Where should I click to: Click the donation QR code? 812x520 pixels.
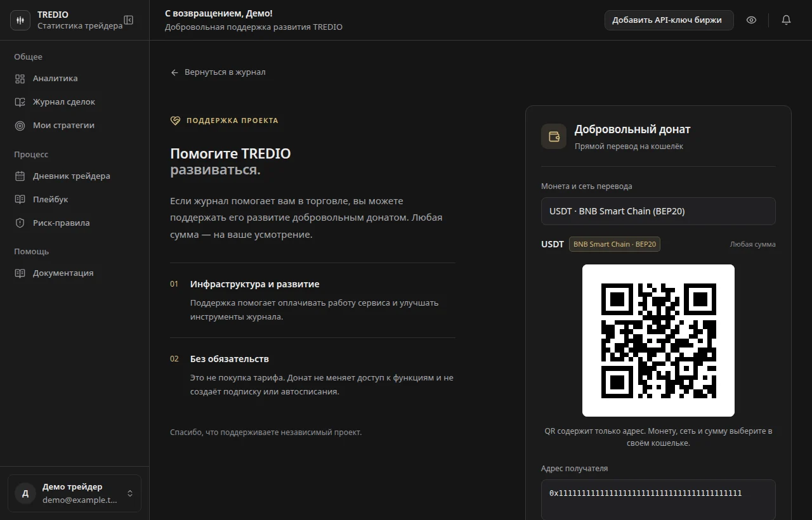coord(658,341)
